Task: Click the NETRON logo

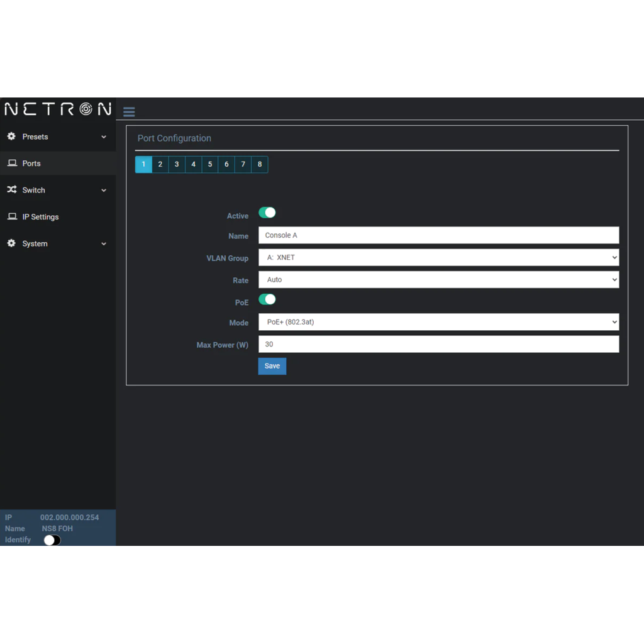Action: (x=58, y=109)
